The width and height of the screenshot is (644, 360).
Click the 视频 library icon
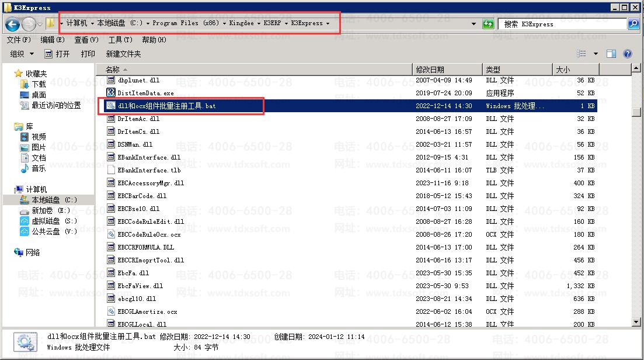tap(25, 137)
